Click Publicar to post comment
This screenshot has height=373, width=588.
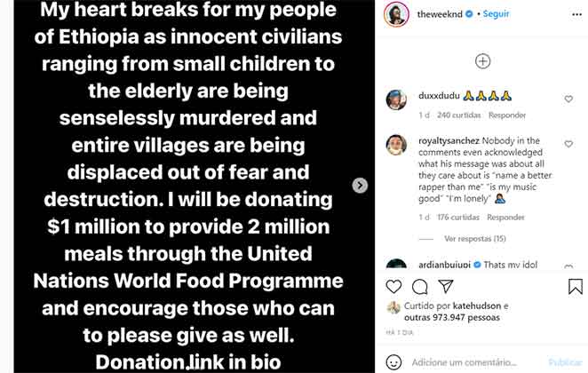pyautogui.click(x=565, y=362)
